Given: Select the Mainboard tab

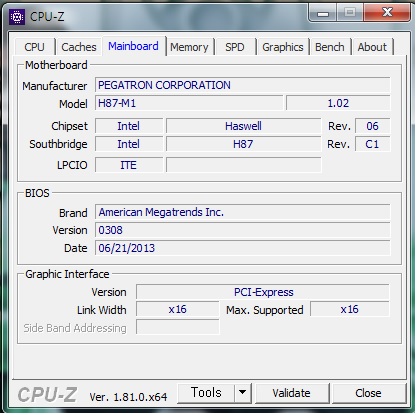Looking at the screenshot, I should click(133, 46).
